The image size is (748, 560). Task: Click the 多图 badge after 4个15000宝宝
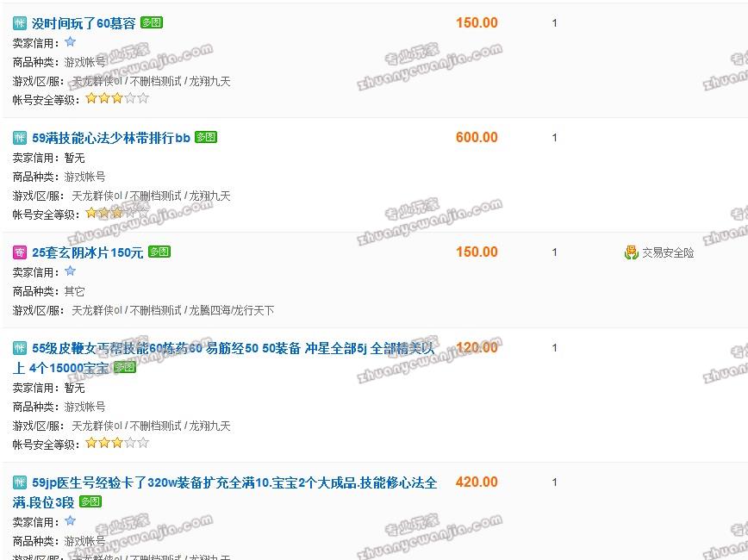[x=125, y=367]
